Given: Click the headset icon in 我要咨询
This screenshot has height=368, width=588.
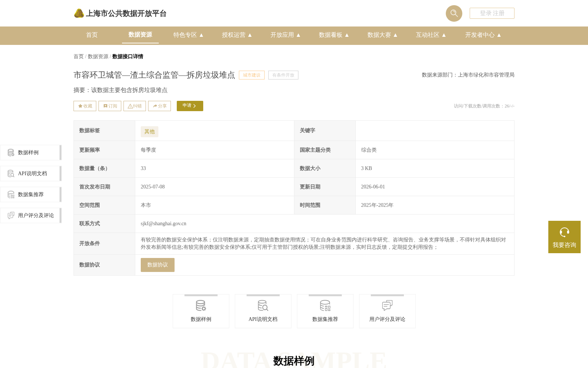Looking at the screenshot, I should coord(564,232).
